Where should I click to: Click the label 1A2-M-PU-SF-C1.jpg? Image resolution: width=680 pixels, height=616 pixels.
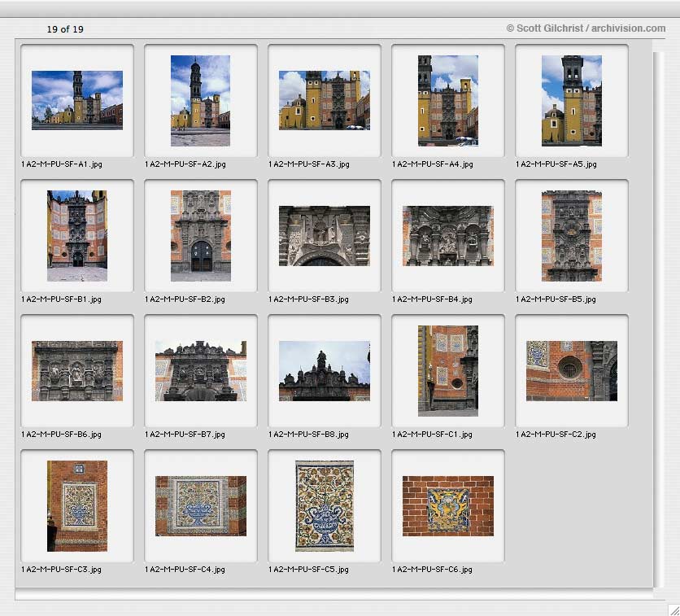coord(432,435)
